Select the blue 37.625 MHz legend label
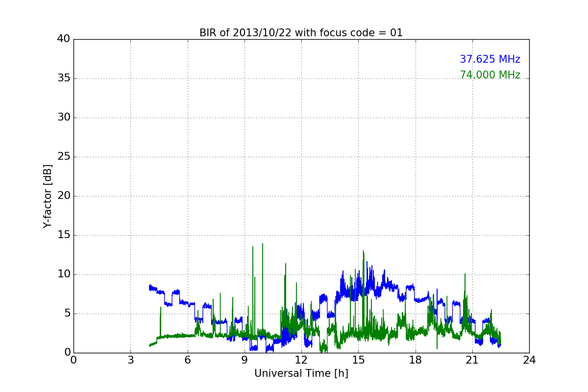 tap(490, 59)
